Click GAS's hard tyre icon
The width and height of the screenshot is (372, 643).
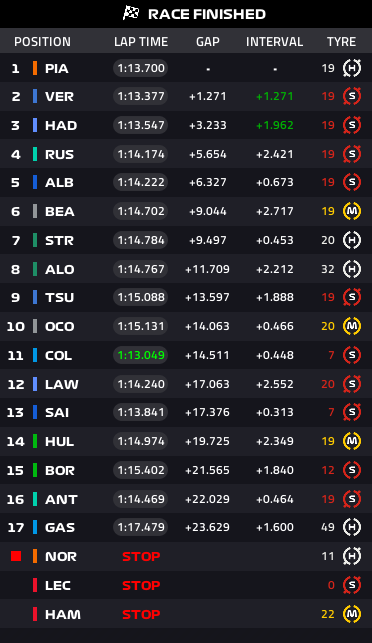pyautogui.click(x=352, y=527)
